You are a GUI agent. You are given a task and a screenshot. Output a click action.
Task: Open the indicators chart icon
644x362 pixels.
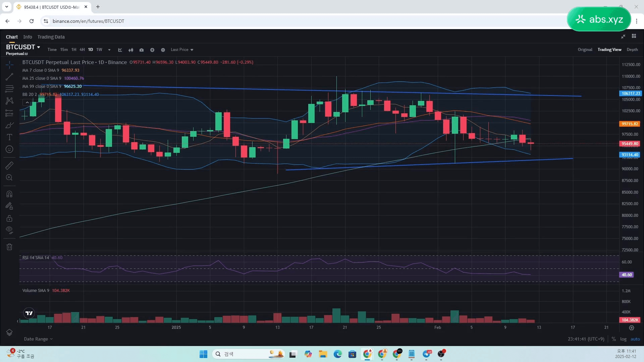tap(120, 50)
